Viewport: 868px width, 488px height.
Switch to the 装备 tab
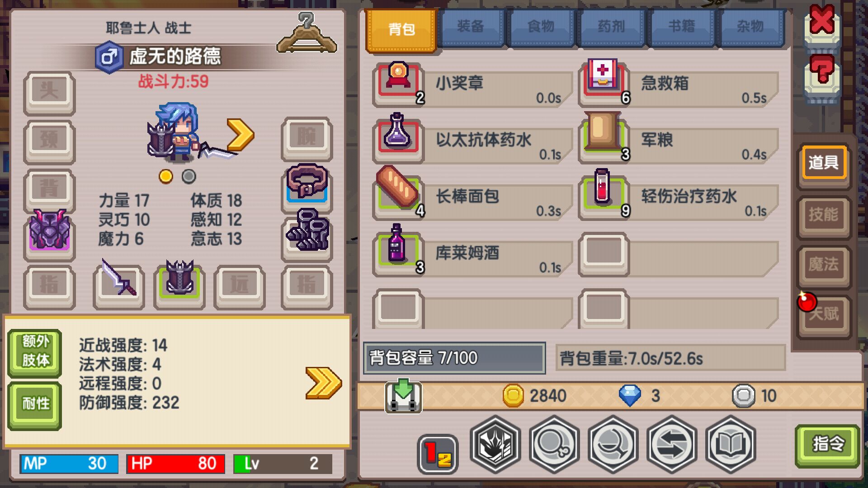point(471,27)
